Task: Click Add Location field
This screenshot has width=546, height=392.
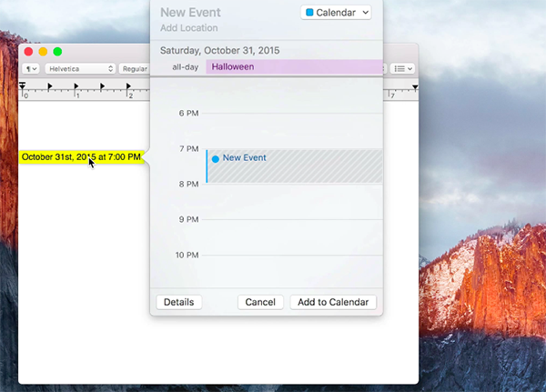Action: tap(189, 28)
